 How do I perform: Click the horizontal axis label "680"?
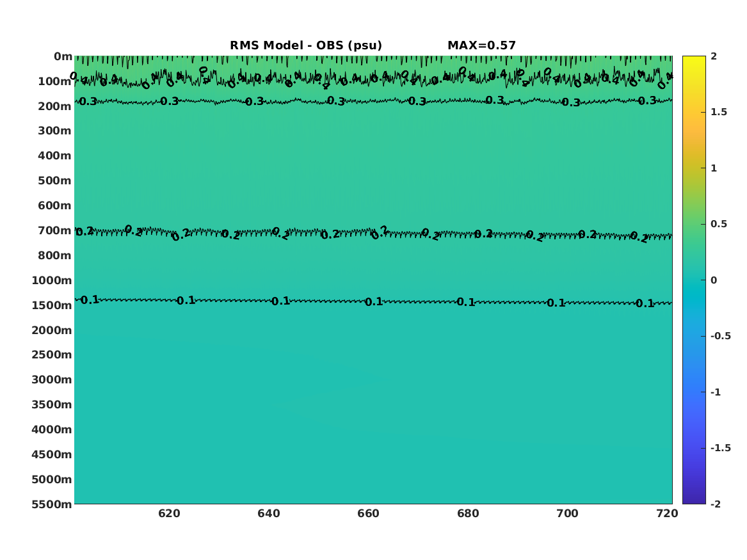[468, 514]
